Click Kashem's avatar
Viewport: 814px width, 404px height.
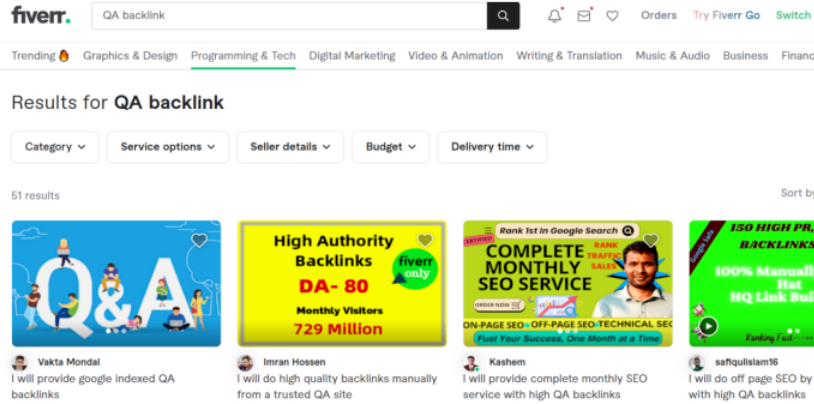point(471,362)
